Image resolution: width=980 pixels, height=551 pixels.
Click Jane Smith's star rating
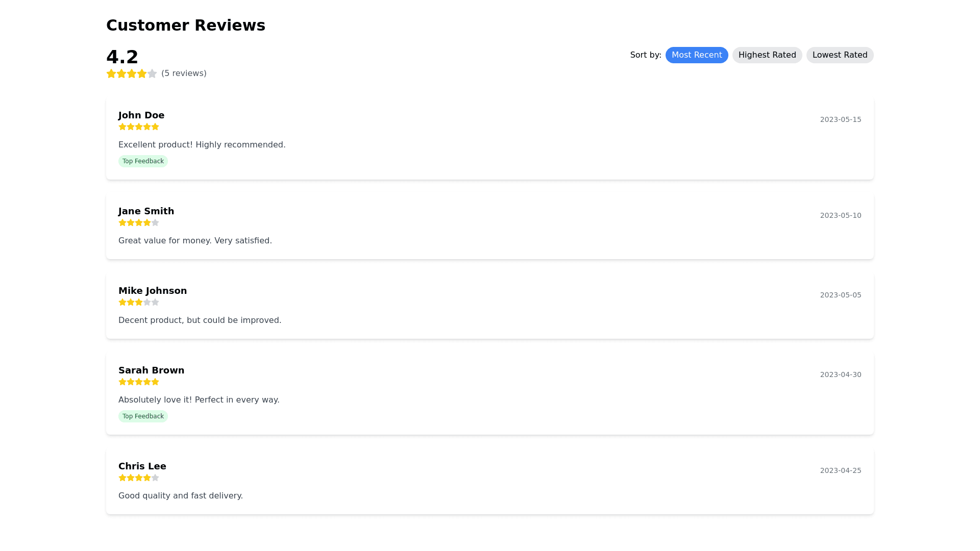tap(139, 222)
